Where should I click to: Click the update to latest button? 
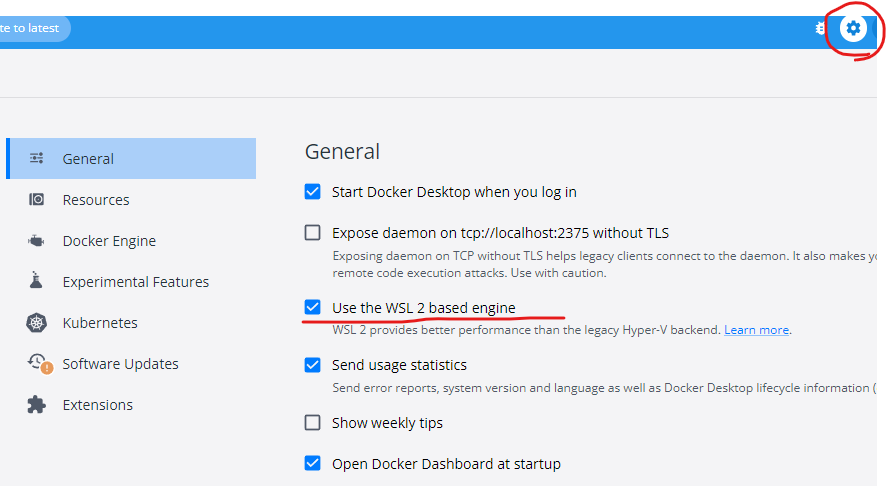tap(34, 28)
